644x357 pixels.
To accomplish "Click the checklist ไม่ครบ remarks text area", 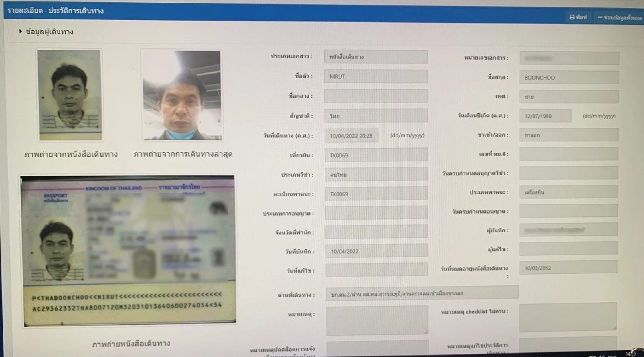I will [568, 317].
